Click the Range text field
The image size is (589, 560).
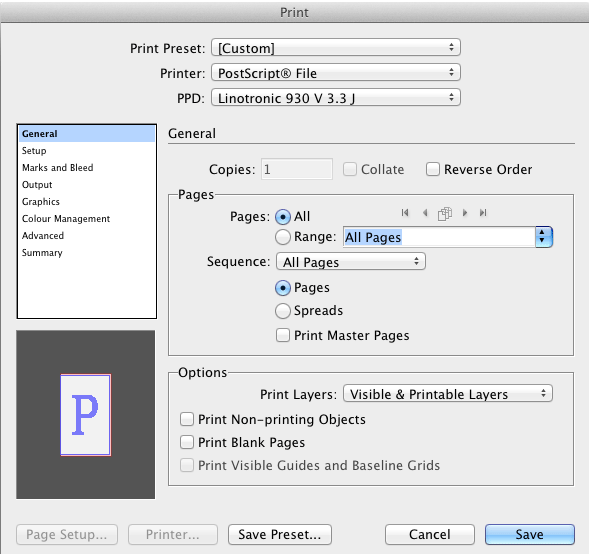tap(439, 237)
